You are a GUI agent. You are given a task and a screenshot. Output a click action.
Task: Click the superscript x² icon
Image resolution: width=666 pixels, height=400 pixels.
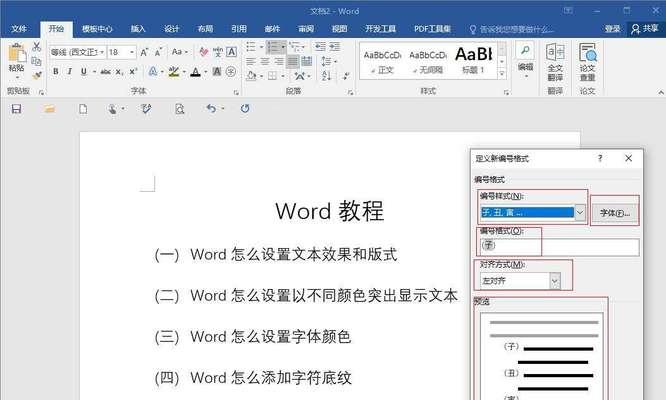coord(133,71)
